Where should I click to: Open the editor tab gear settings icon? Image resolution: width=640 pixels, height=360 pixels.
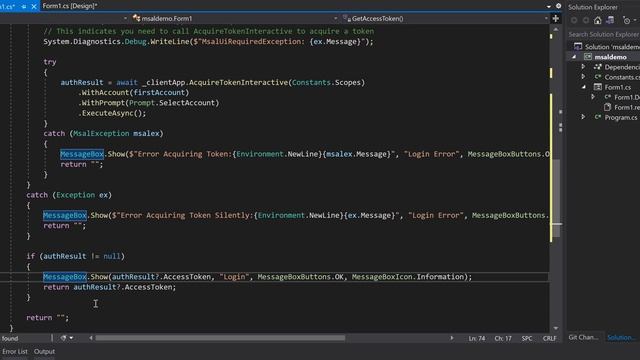(x=558, y=6)
